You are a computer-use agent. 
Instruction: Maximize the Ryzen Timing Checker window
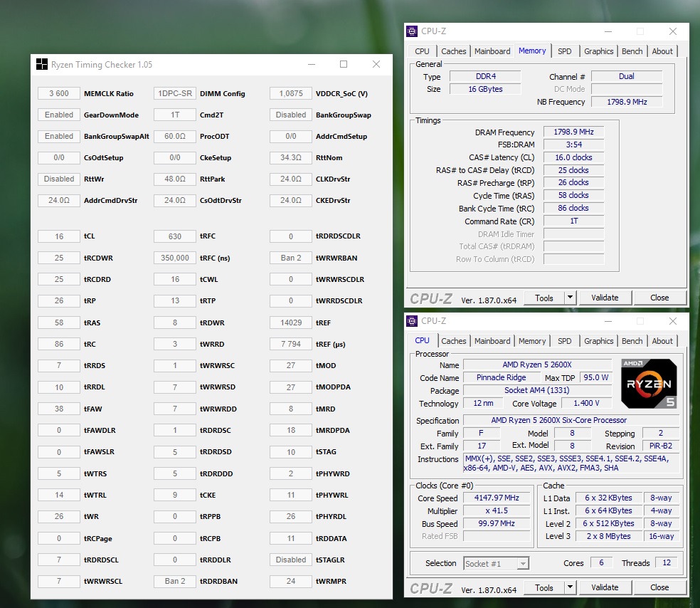pyautogui.click(x=344, y=64)
